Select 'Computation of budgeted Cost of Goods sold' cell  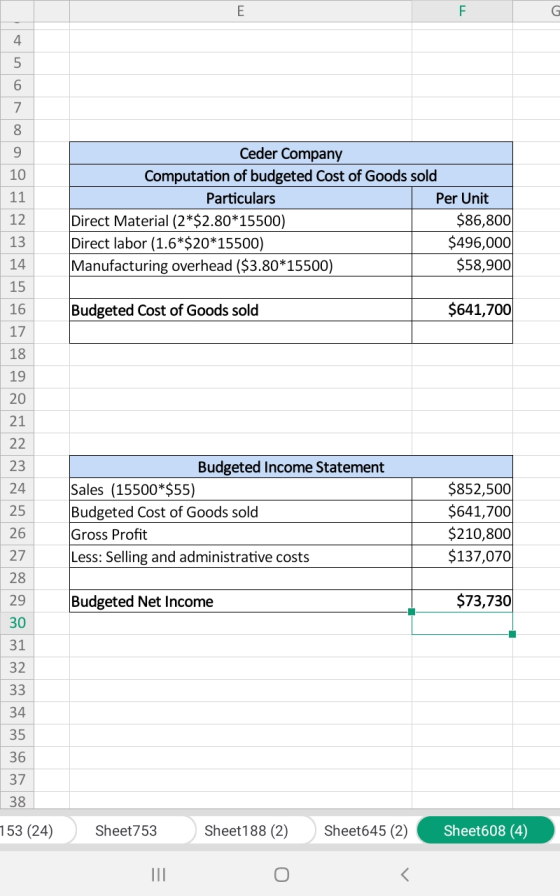click(x=291, y=175)
